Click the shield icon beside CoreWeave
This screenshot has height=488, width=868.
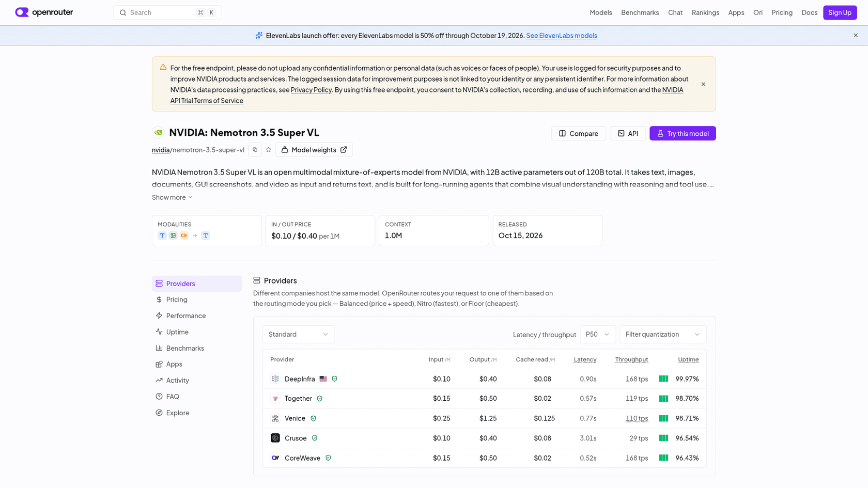click(x=328, y=458)
